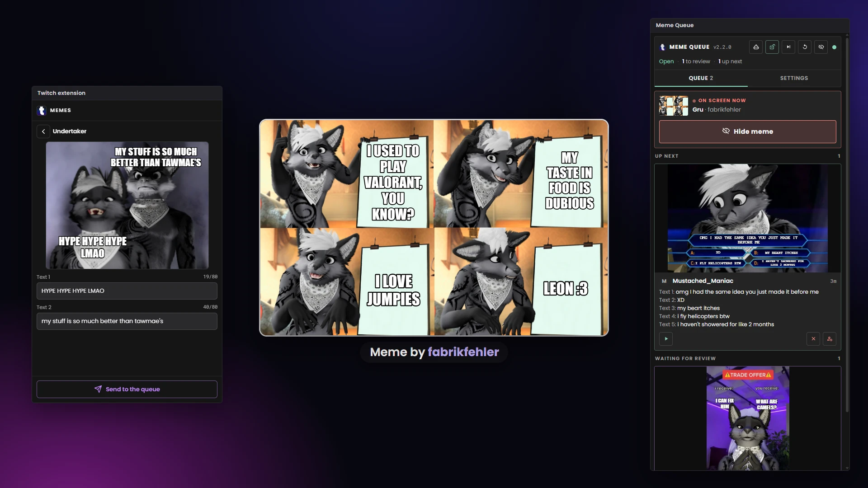Click the Text 1 field containing HYPE HYPE HYPE LMAO

pyautogui.click(x=127, y=291)
